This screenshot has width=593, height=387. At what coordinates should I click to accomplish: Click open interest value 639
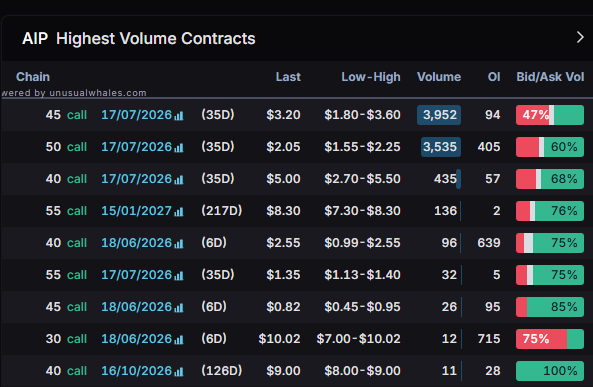tap(489, 243)
